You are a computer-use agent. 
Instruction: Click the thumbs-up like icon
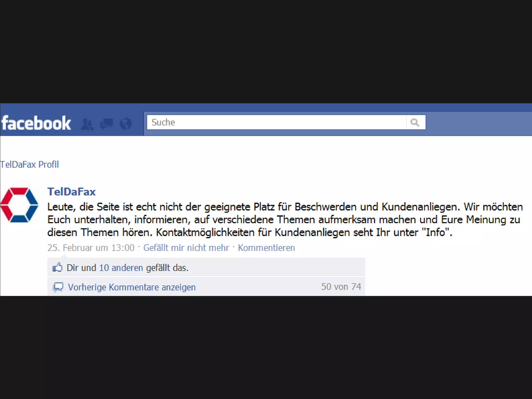[x=57, y=267]
